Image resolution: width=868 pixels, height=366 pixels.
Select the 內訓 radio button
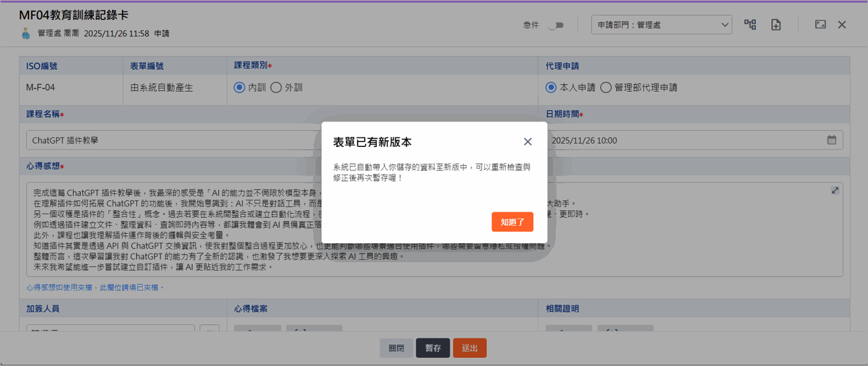click(x=239, y=88)
